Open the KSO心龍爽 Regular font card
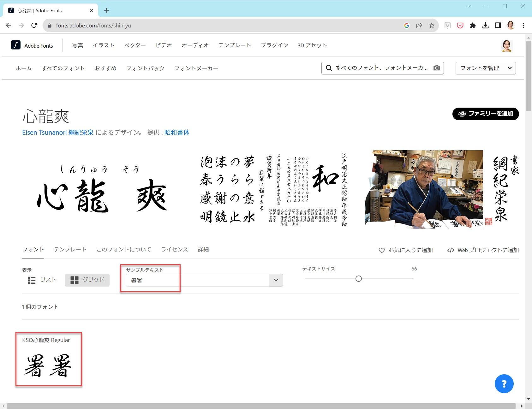The height and width of the screenshot is (409, 532). [x=49, y=359]
